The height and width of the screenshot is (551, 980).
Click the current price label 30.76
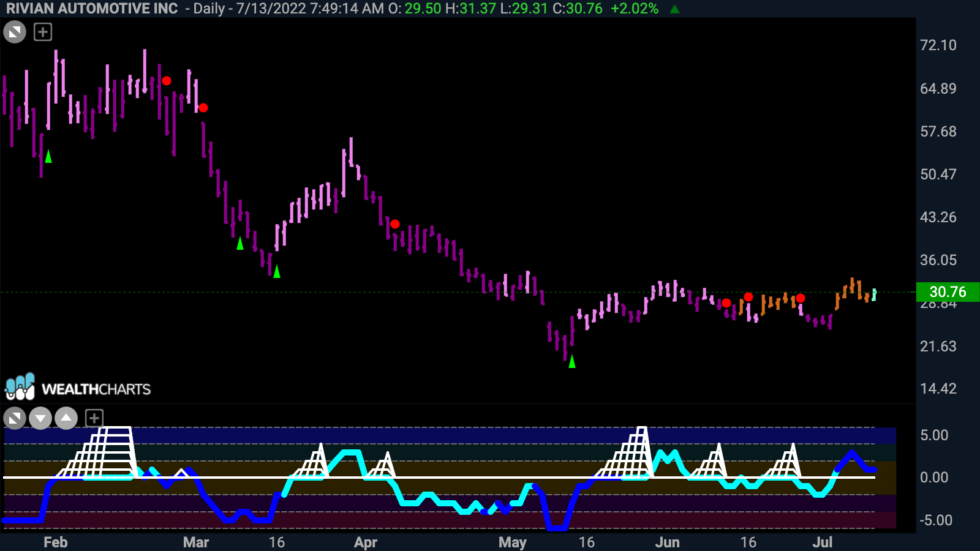[948, 292]
